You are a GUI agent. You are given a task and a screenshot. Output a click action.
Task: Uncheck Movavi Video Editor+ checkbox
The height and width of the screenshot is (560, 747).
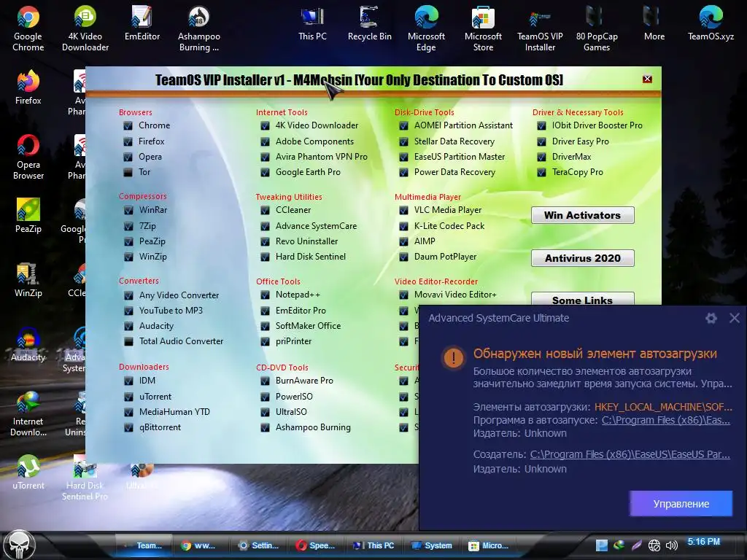[x=403, y=295]
